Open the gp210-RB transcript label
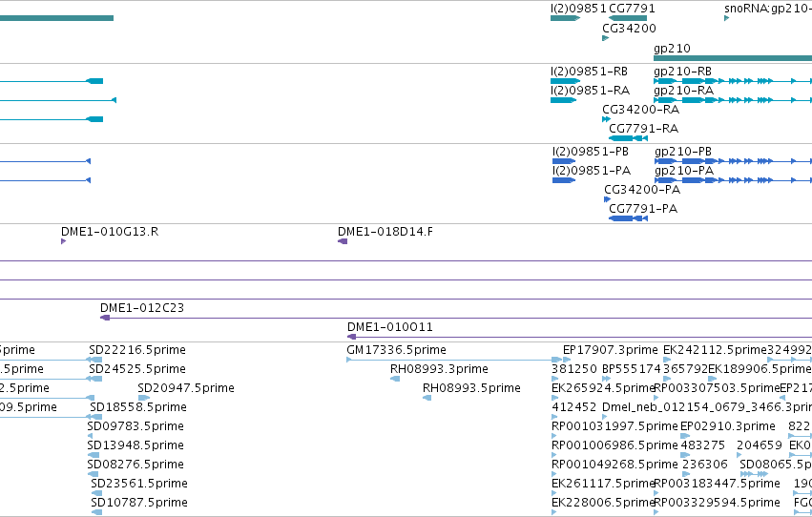Image resolution: width=812 pixels, height=517 pixels. [x=682, y=72]
